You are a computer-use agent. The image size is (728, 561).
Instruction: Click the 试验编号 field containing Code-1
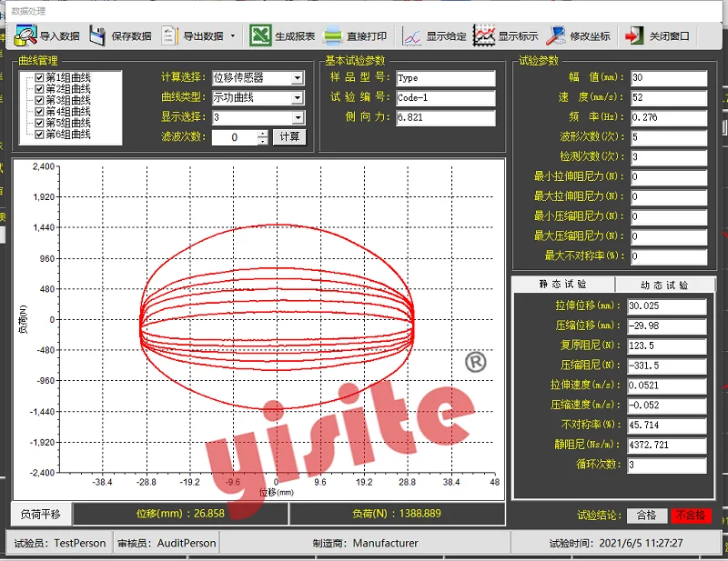[446, 98]
